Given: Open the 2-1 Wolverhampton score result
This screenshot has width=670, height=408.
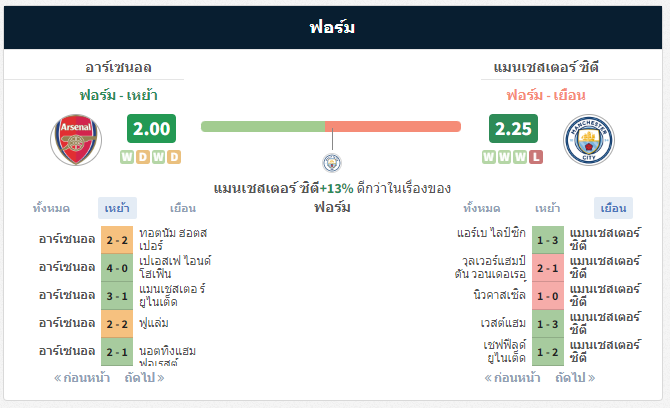Looking at the screenshot, I should [548, 268].
